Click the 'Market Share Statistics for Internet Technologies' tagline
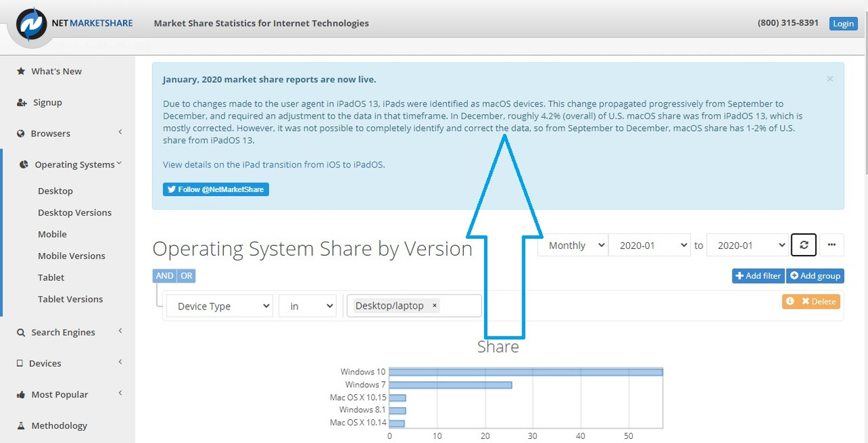Screen dimensions: 868x443 coord(262,23)
